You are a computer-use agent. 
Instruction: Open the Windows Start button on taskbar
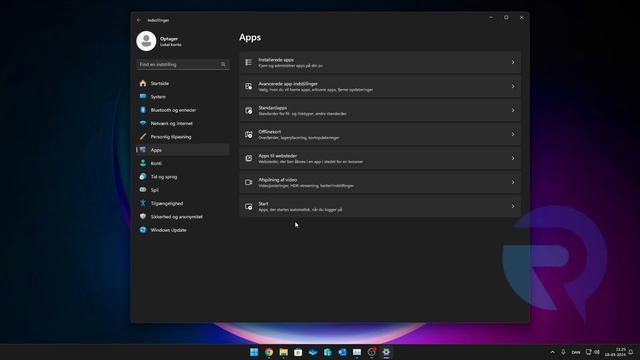click(x=254, y=352)
